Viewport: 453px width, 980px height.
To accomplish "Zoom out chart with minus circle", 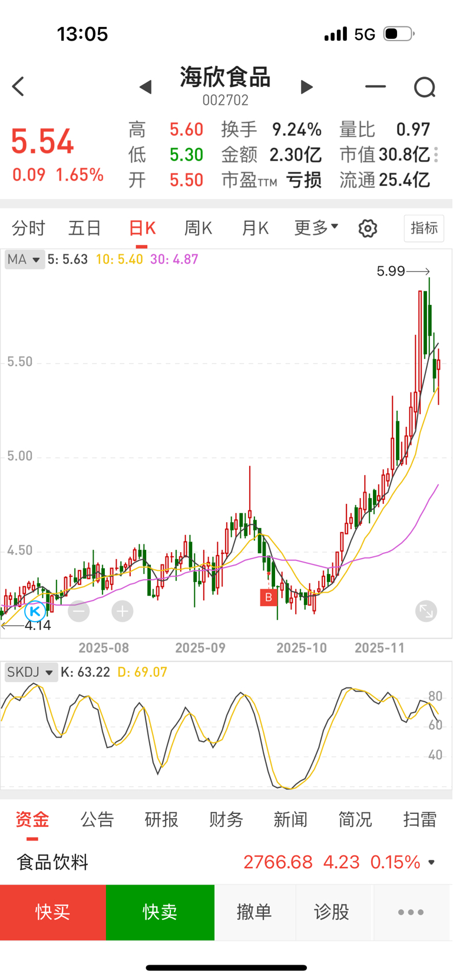I will click(x=79, y=612).
